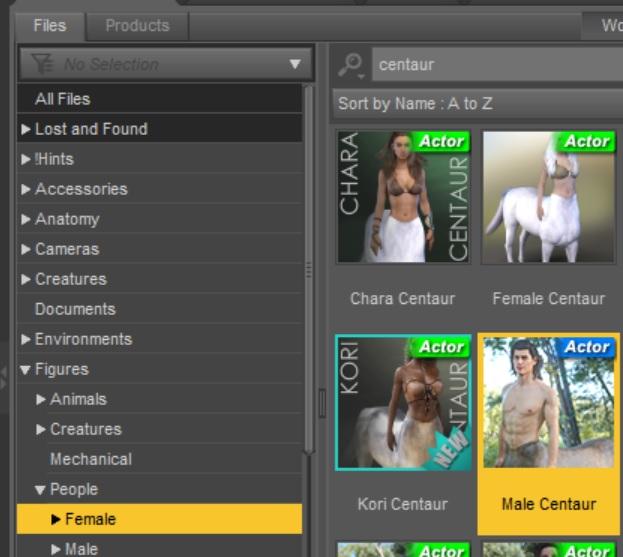
Task: Click the category list vertical scrollbar
Action: 308,269
